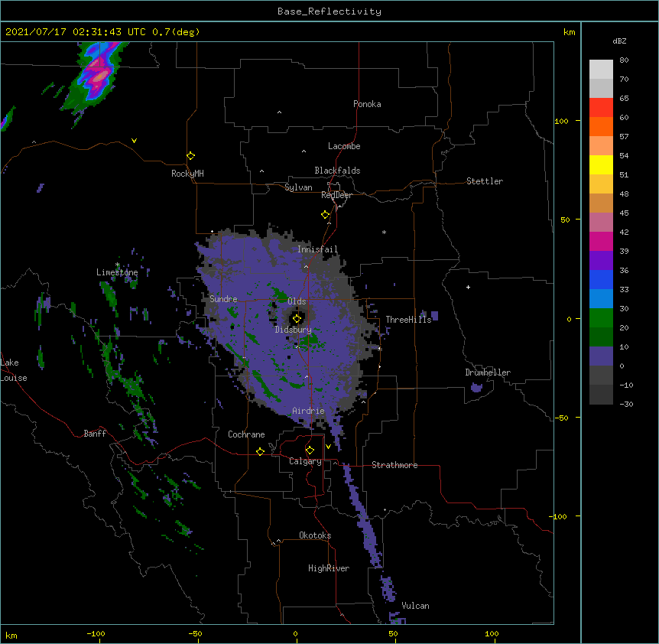Click the Didsbury town label
659x644 pixels.
click(293, 330)
